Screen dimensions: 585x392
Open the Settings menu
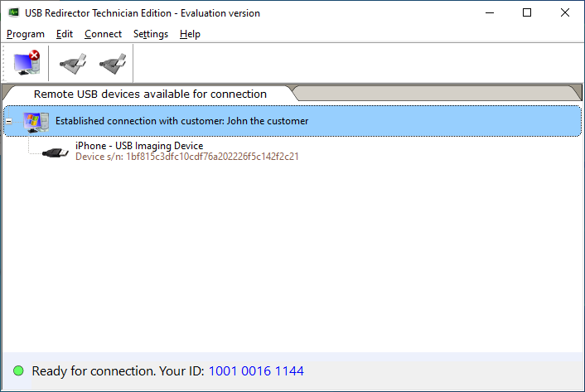tap(150, 34)
